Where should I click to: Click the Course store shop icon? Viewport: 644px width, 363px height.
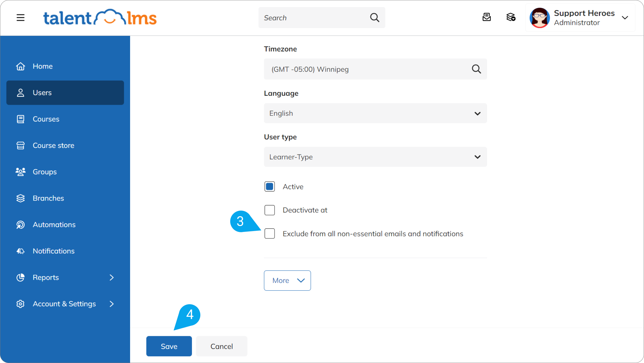point(20,145)
